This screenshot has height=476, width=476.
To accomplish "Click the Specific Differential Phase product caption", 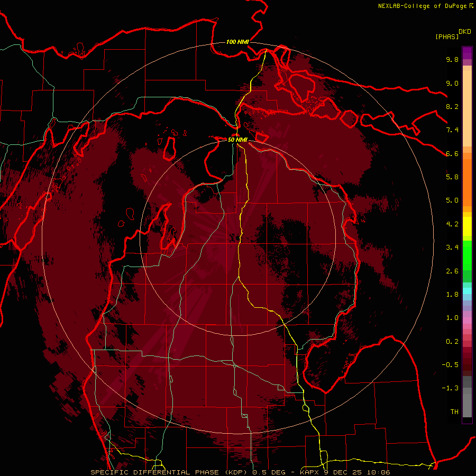I will [x=241, y=472].
